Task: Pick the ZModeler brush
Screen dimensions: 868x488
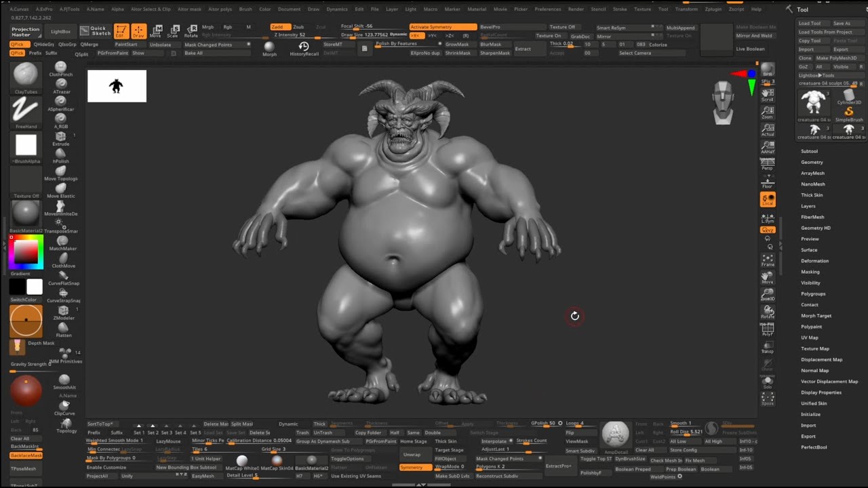Action: click(64, 312)
